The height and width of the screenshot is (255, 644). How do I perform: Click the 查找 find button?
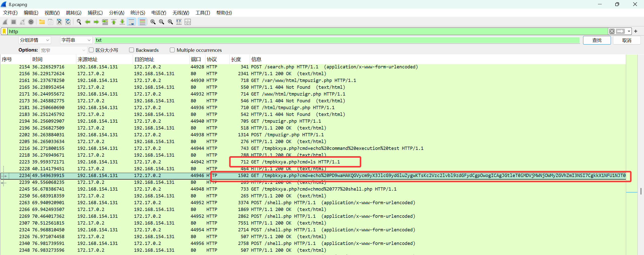point(597,40)
